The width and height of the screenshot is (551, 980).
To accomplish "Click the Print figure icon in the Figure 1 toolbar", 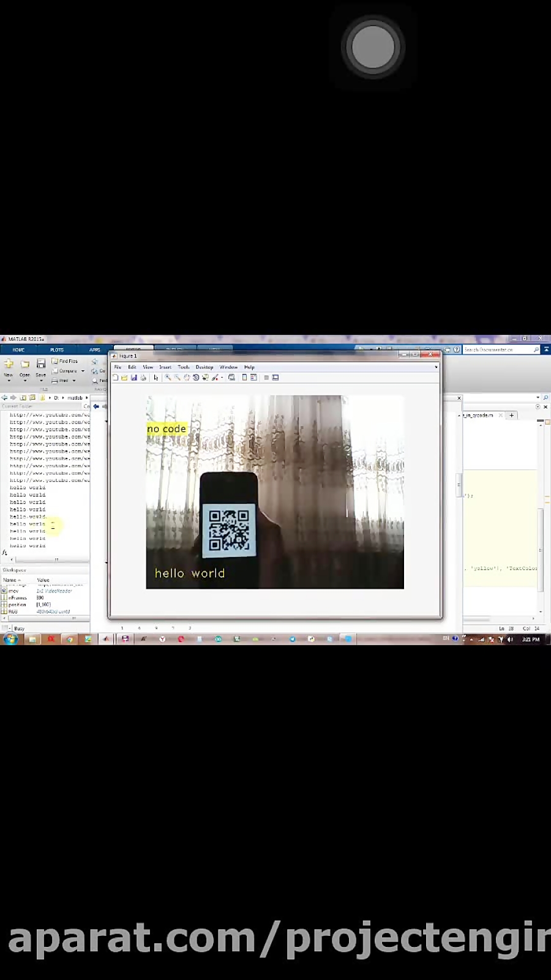I will click(143, 378).
